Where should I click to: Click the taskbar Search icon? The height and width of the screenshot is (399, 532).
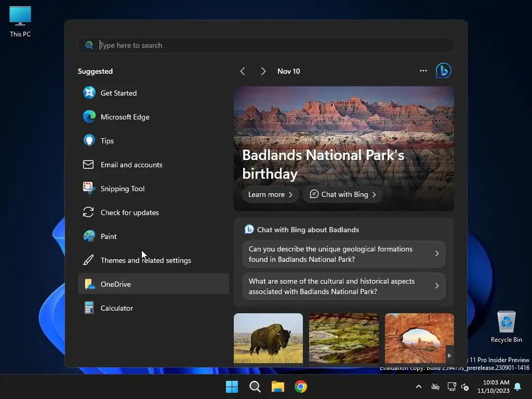click(x=255, y=387)
